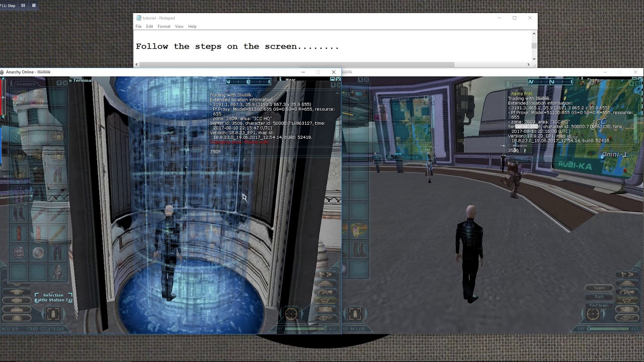Open the Format menu in Notepad
This screenshot has height=362, width=644.
(x=164, y=26)
